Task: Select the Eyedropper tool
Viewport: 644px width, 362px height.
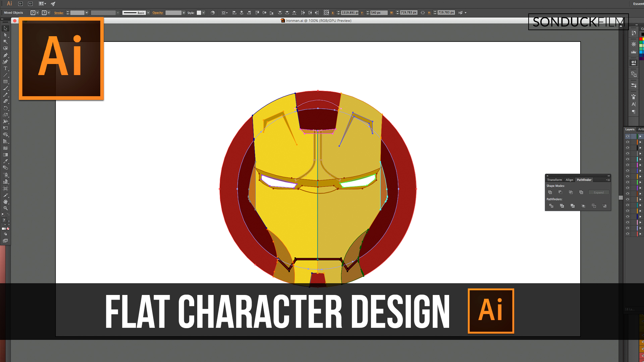Action: click(5, 161)
